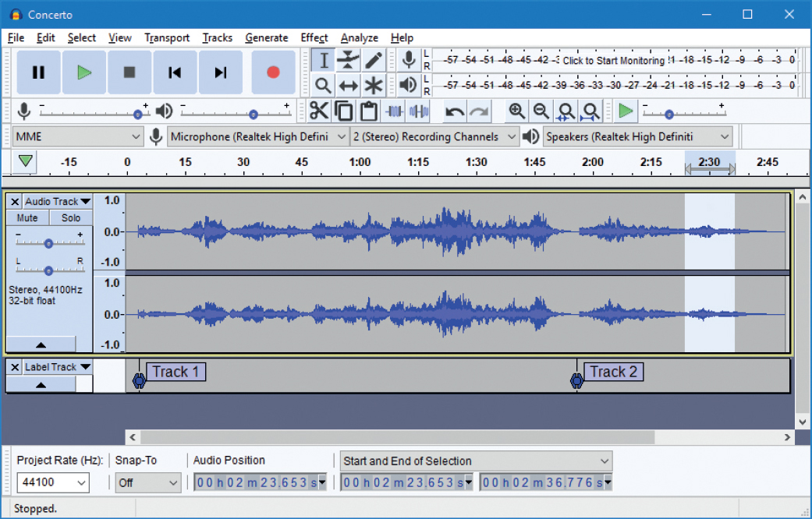
Task: Open Start and End of Selection dropdown
Action: [x=476, y=461]
